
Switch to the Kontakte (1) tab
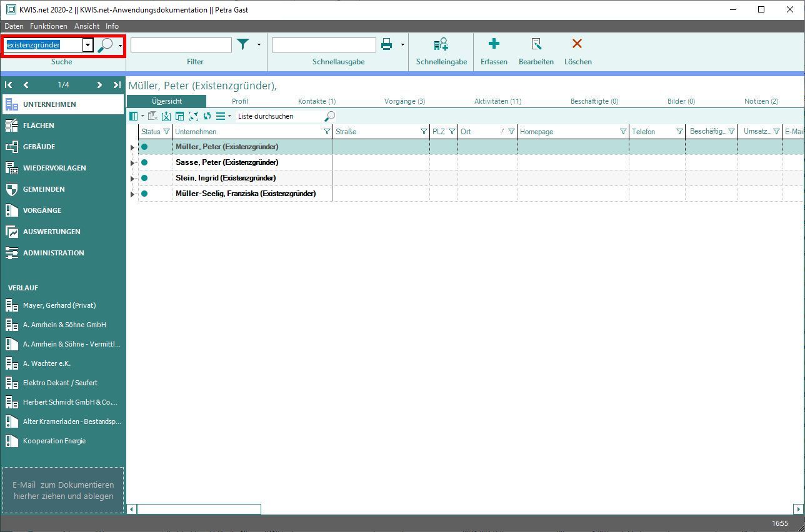pos(317,101)
